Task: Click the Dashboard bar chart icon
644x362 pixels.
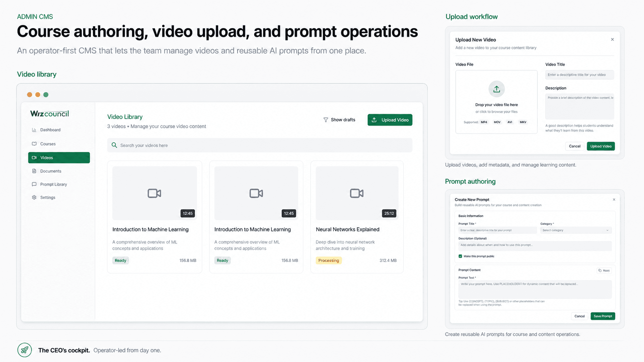Action: [x=34, y=130]
